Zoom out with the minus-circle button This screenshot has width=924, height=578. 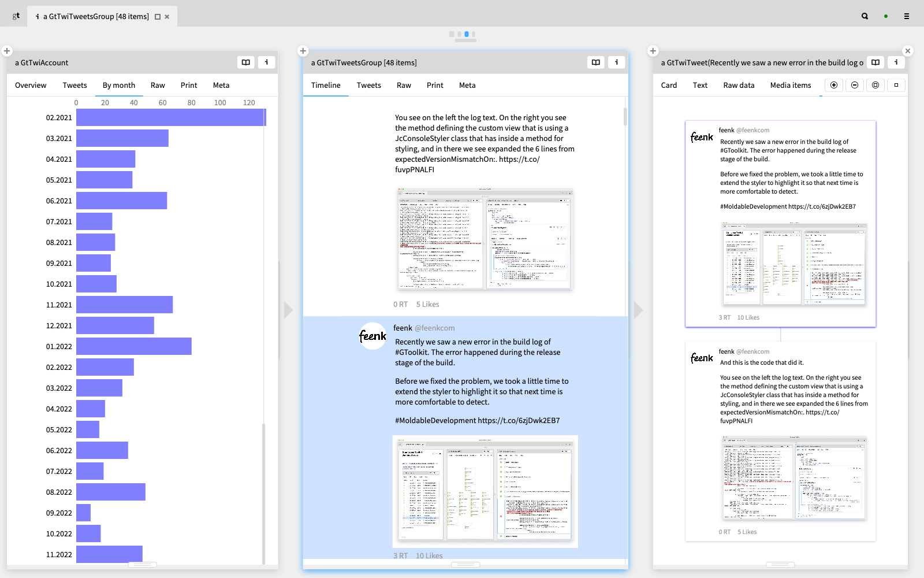click(x=855, y=85)
